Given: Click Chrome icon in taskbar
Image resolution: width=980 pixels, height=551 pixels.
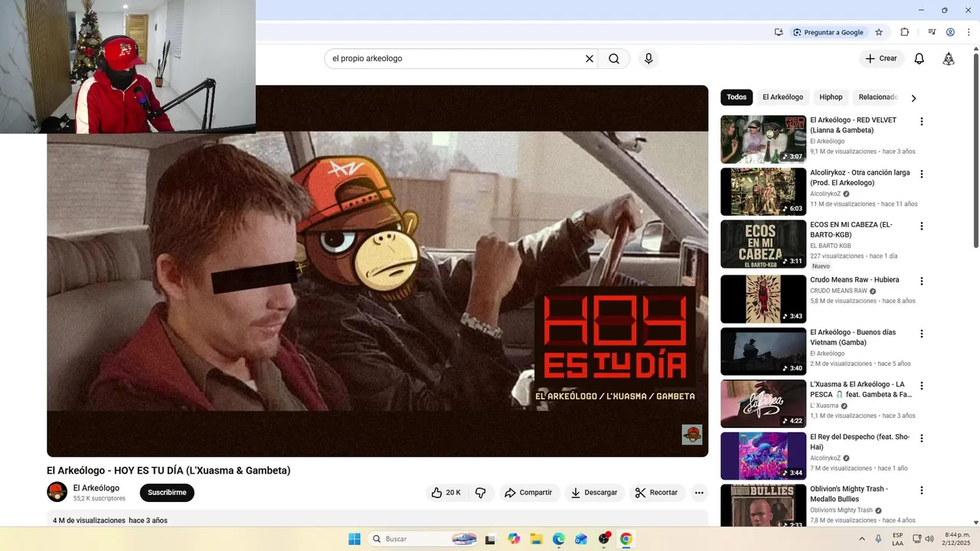Looking at the screenshot, I should (x=626, y=539).
